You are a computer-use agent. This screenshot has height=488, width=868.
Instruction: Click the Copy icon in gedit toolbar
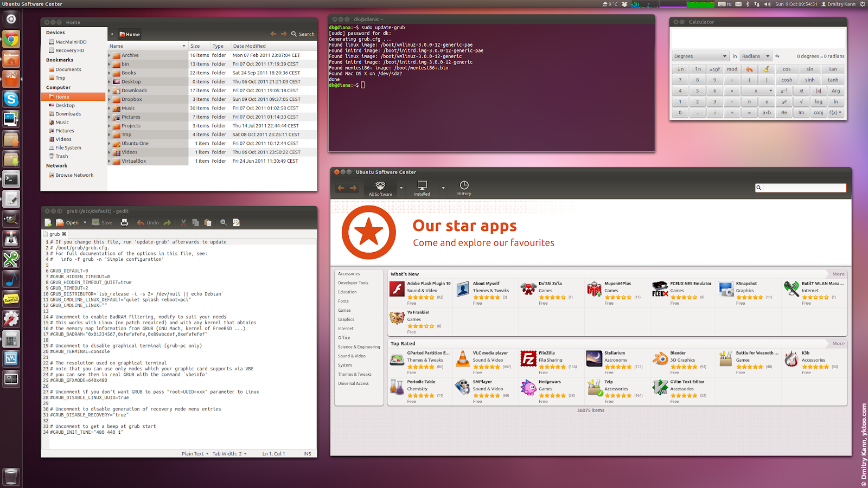pos(196,222)
